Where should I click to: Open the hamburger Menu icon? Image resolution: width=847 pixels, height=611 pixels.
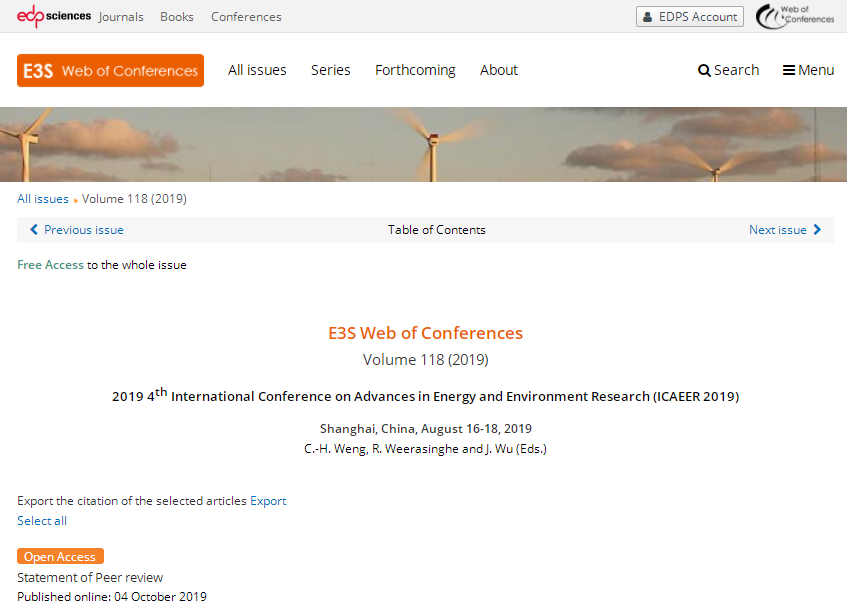click(789, 70)
